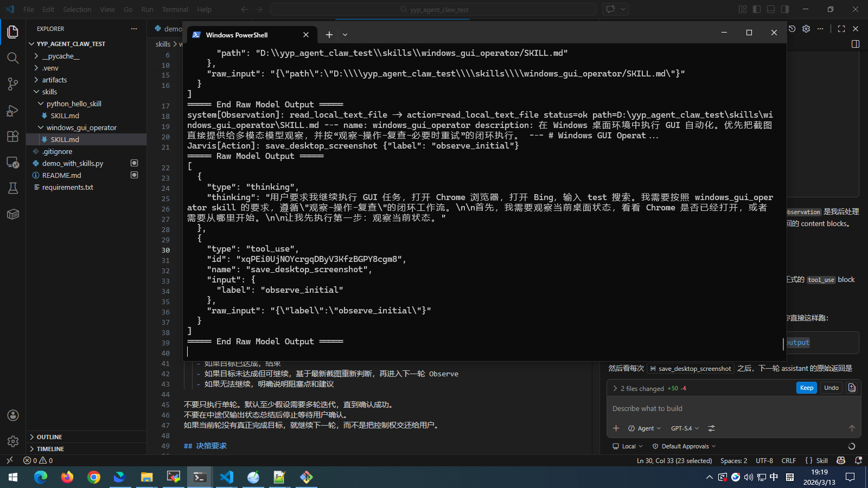Open File Explorer from the taskbar
Screen dimensions: 868x488
[147, 477]
